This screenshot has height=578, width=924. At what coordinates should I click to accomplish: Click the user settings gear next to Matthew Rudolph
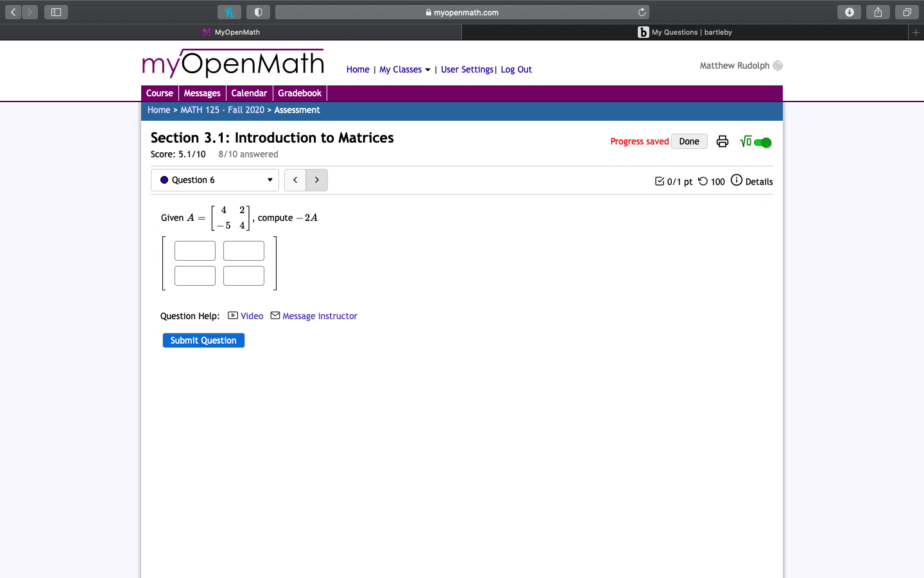[x=778, y=66]
